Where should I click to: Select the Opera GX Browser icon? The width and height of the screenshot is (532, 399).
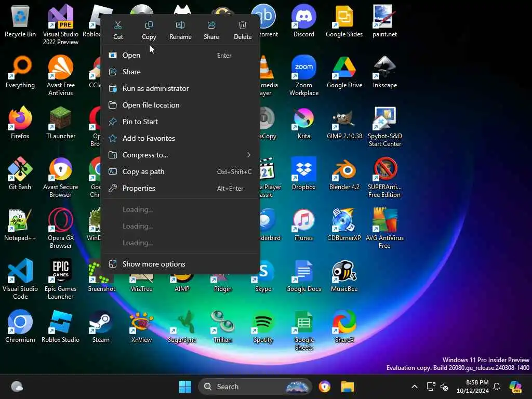tap(61, 228)
